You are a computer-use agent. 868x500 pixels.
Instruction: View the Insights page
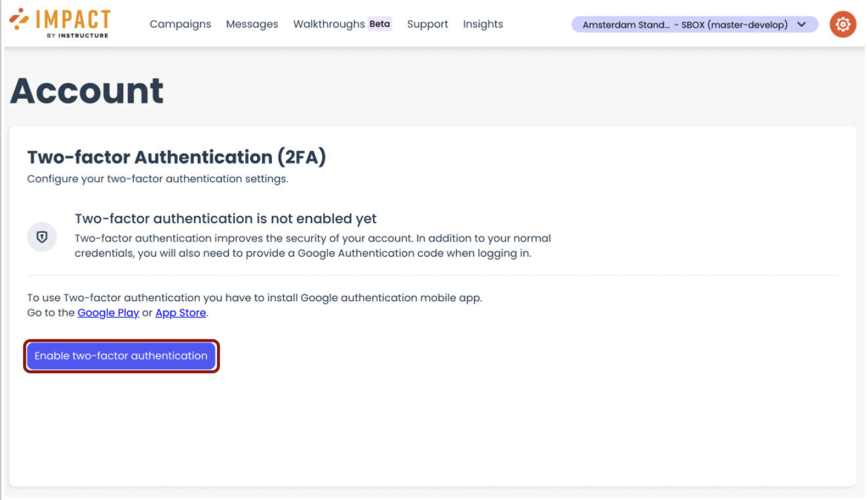coord(483,24)
